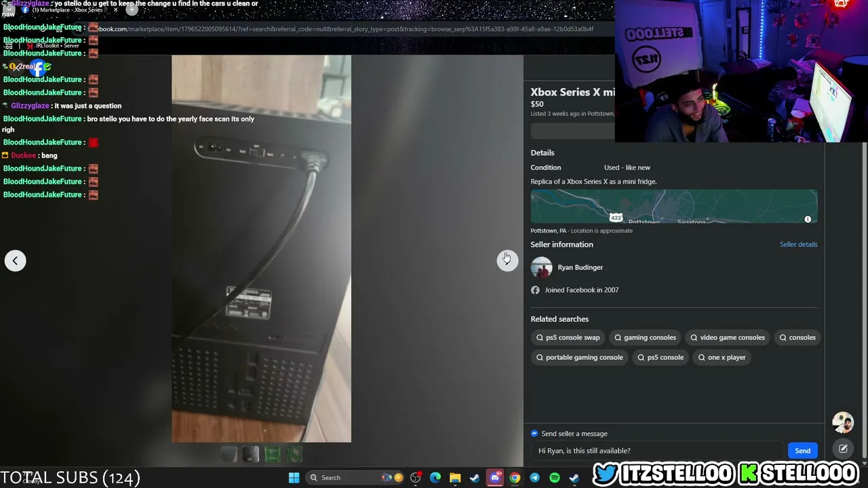
Task: Open OBS Studio from the taskbar
Action: (x=416, y=478)
